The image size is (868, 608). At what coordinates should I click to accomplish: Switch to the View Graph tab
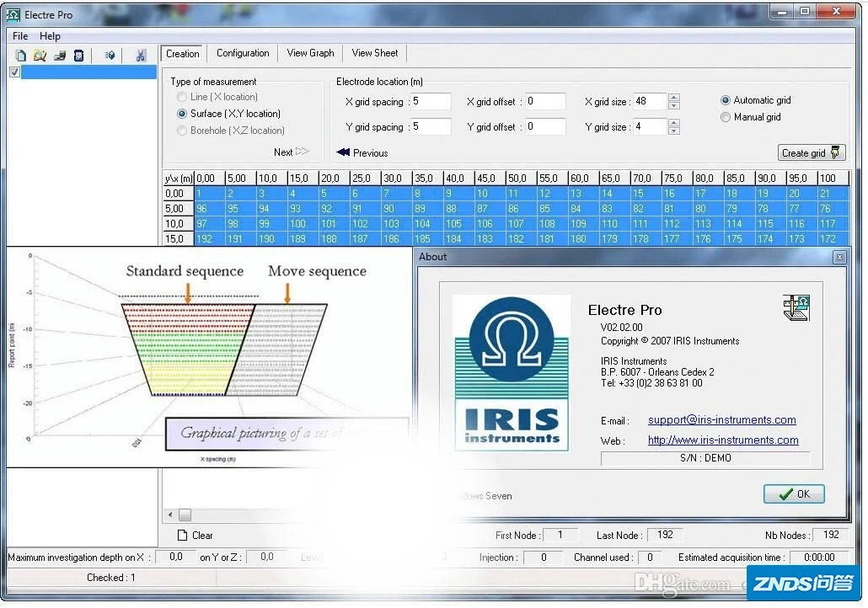pos(310,53)
